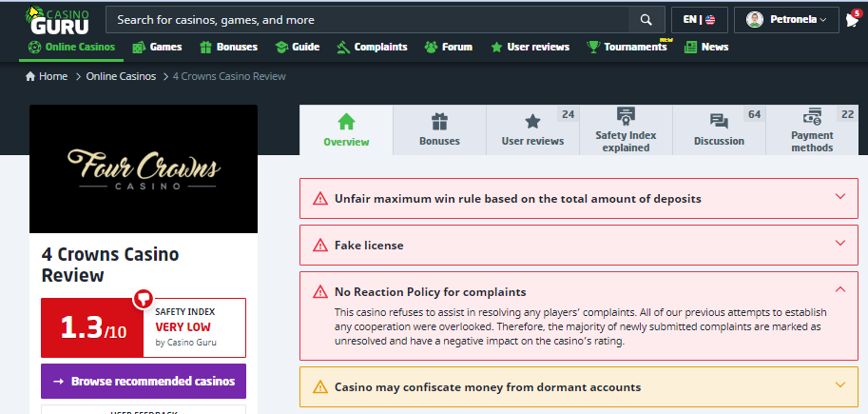The image size is (868, 414).
Task: Click the Home breadcrumb house icon
Action: (31, 76)
